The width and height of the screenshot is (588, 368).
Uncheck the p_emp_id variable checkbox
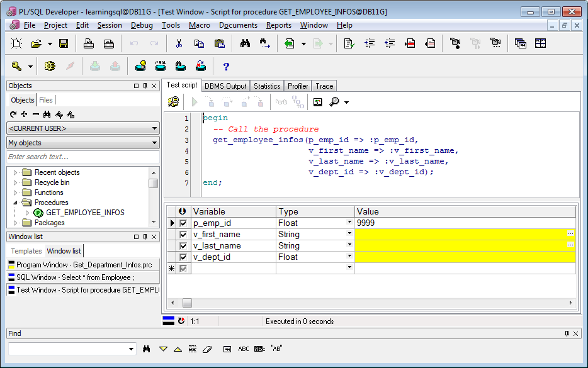pos(183,223)
